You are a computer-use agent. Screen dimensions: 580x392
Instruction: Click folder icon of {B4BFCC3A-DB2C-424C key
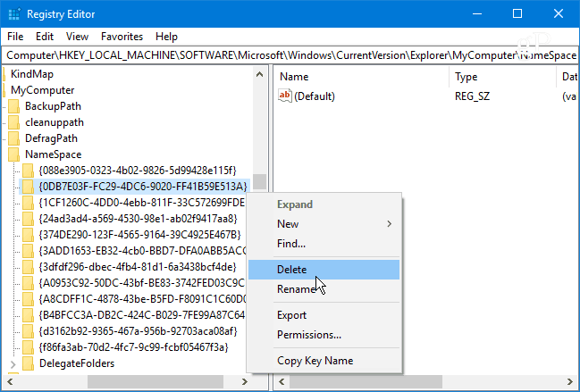click(28, 315)
